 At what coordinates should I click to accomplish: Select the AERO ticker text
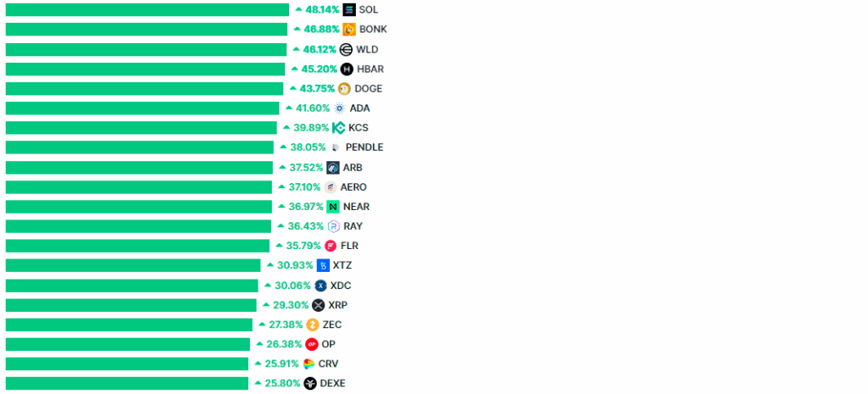tap(353, 187)
